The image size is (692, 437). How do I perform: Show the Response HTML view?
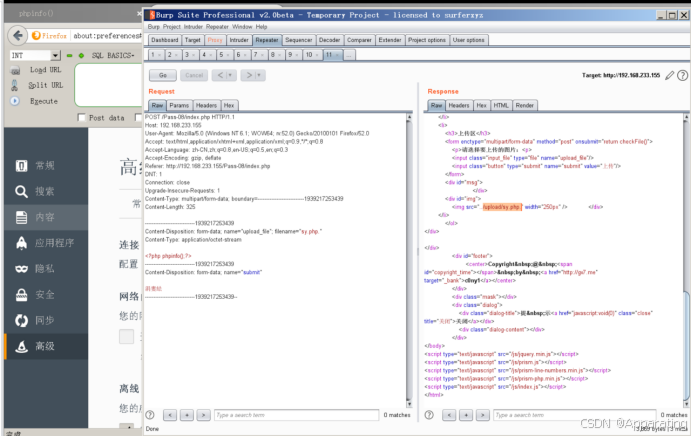point(500,105)
